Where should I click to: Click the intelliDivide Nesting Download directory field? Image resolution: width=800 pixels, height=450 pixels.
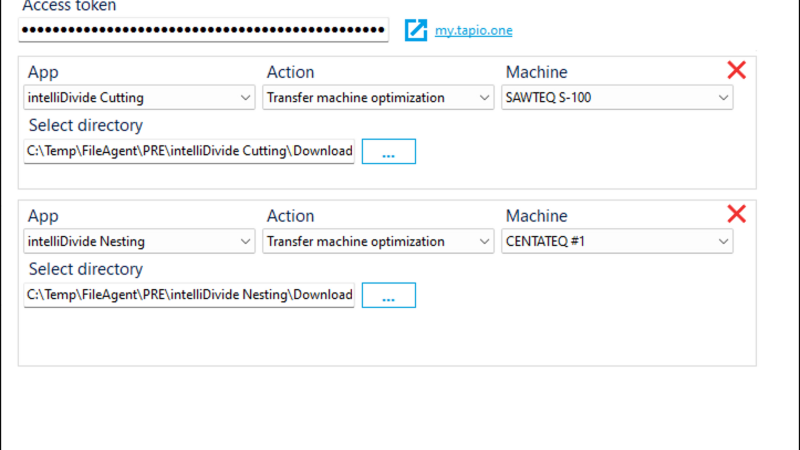click(189, 295)
